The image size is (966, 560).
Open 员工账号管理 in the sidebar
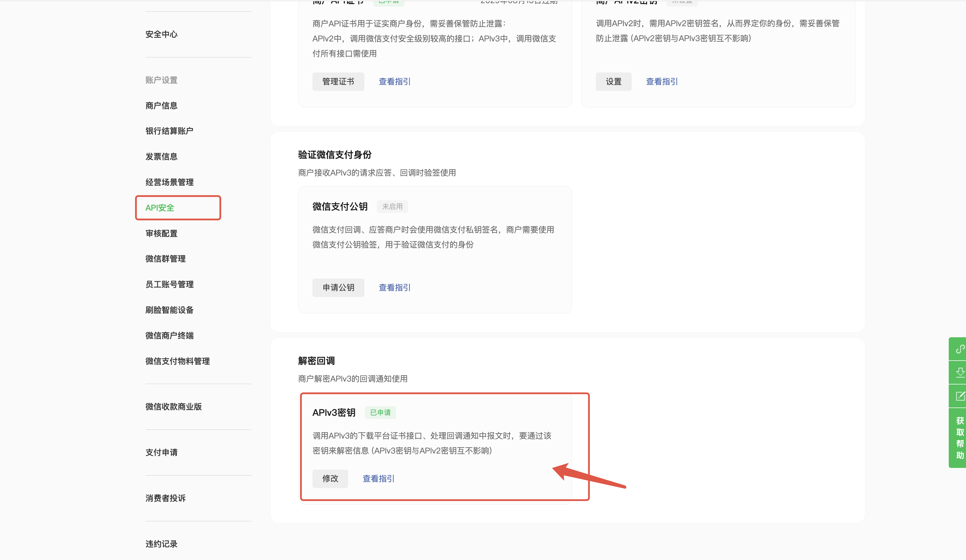click(x=169, y=285)
